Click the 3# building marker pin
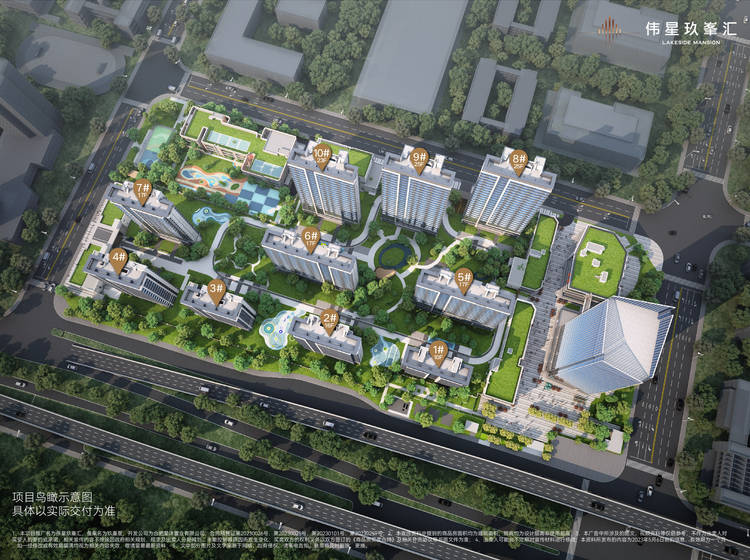Viewport: 750px width, 560px height. 217,292
